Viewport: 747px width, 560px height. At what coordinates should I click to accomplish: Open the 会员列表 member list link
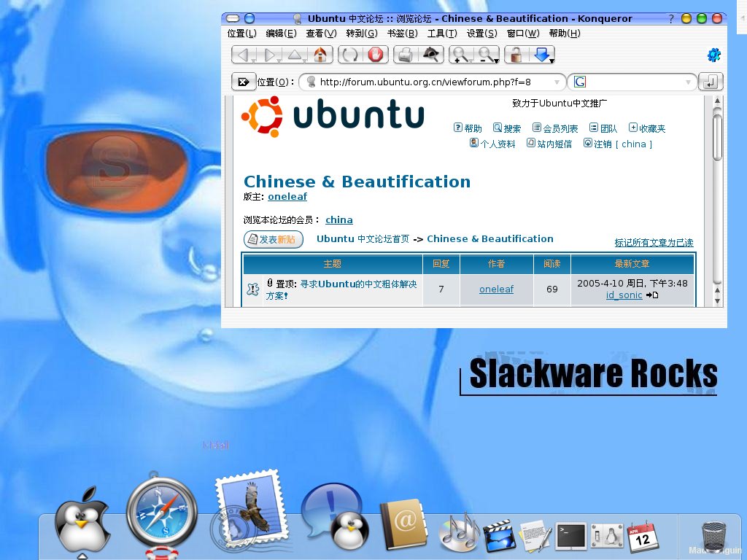pos(555,128)
